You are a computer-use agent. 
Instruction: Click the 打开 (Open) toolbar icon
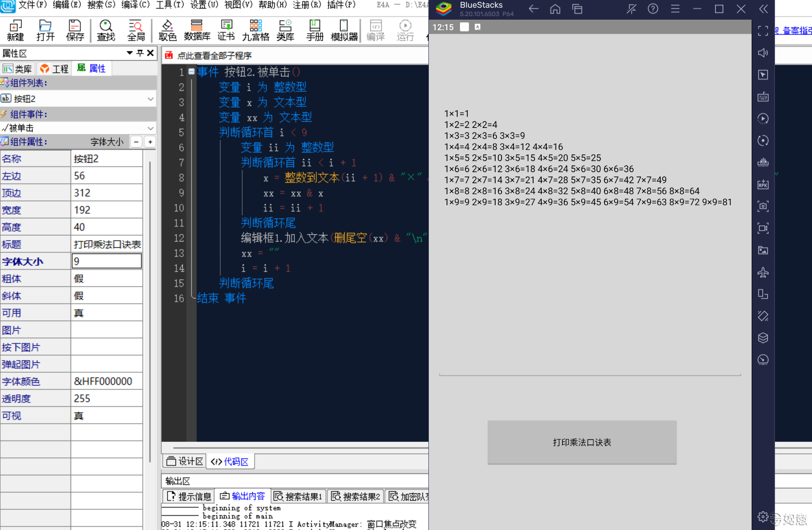45,30
